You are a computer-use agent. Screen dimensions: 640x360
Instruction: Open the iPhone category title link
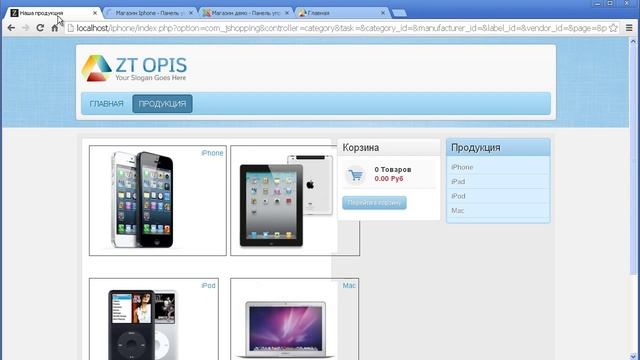point(212,153)
